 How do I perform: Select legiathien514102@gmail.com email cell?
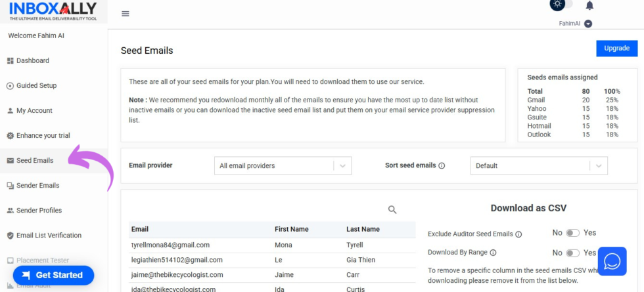(x=177, y=260)
